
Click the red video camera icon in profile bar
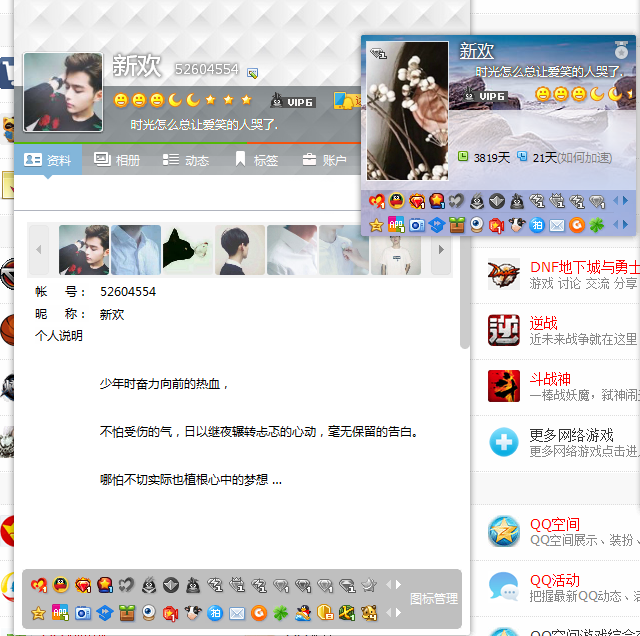[x=171, y=613]
